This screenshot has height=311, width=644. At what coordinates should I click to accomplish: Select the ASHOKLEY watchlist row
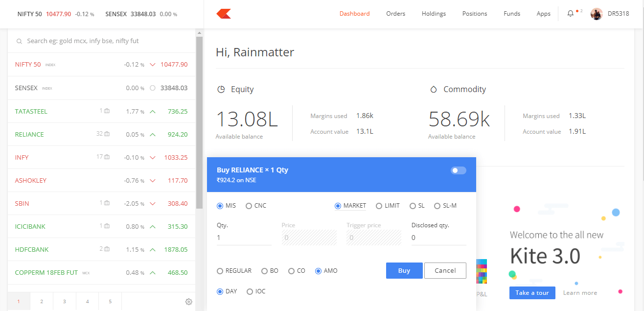(x=101, y=180)
